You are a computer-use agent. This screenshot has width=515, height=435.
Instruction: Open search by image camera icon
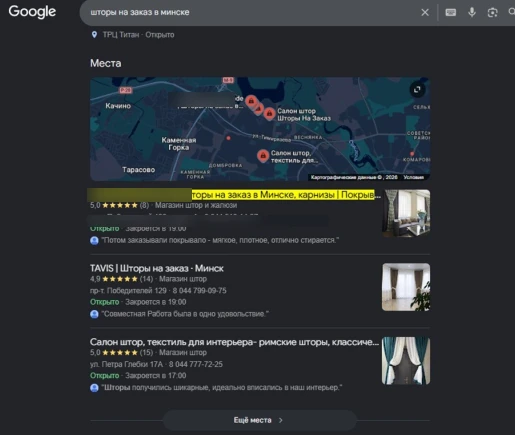(492, 12)
